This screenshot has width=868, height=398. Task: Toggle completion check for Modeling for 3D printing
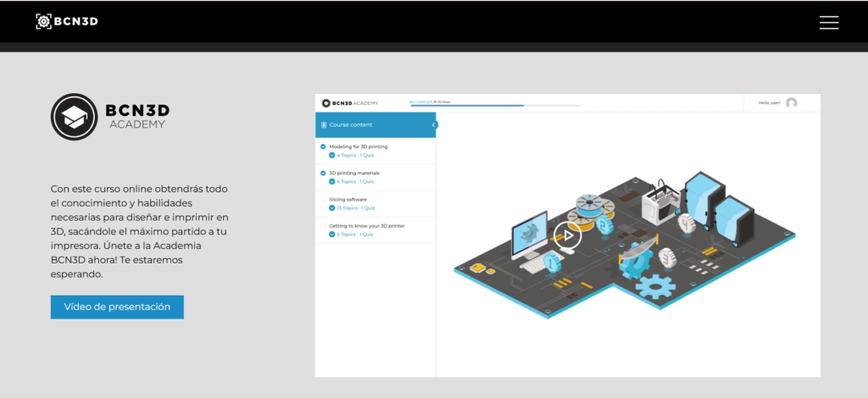[323, 146]
